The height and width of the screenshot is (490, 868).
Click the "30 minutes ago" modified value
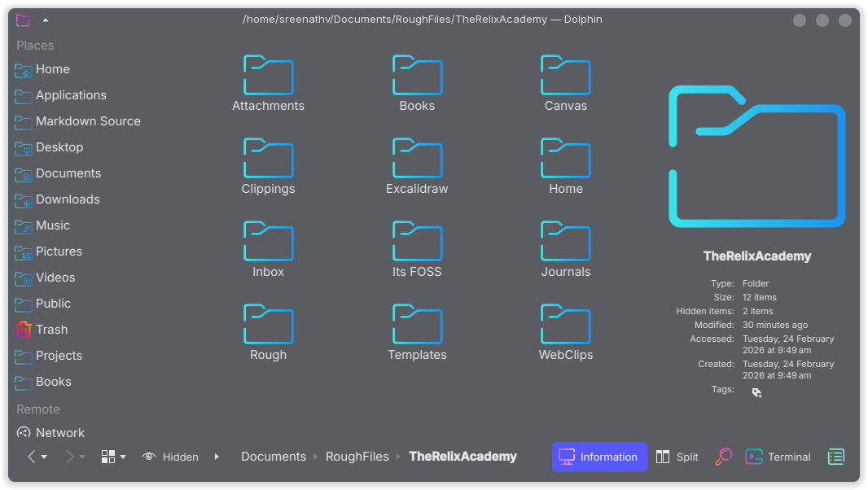click(775, 325)
